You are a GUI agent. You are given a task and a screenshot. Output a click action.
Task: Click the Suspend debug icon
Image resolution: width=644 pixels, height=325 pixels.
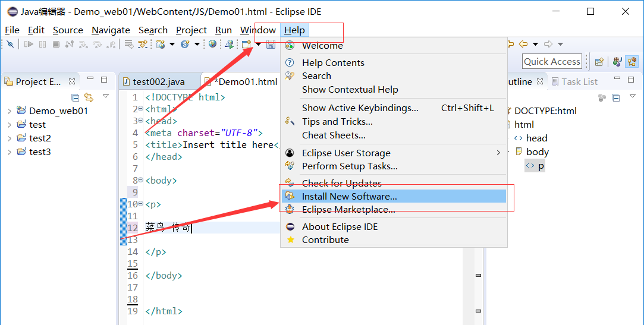[x=42, y=44]
